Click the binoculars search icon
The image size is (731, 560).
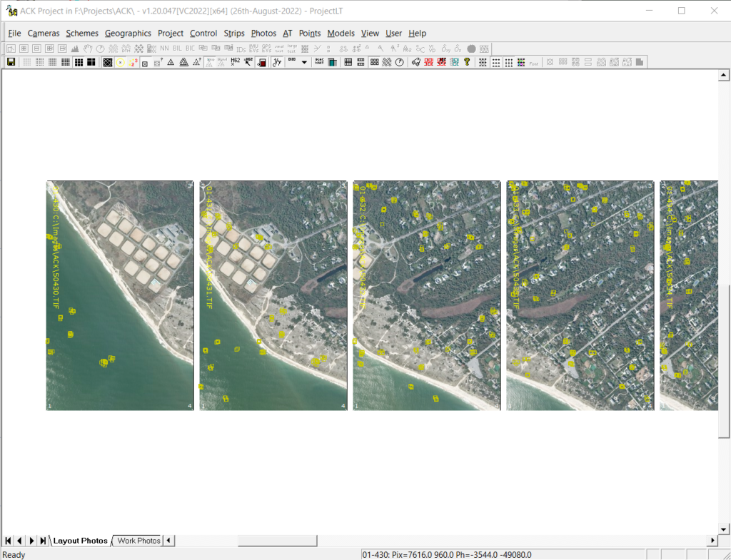tap(416, 62)
